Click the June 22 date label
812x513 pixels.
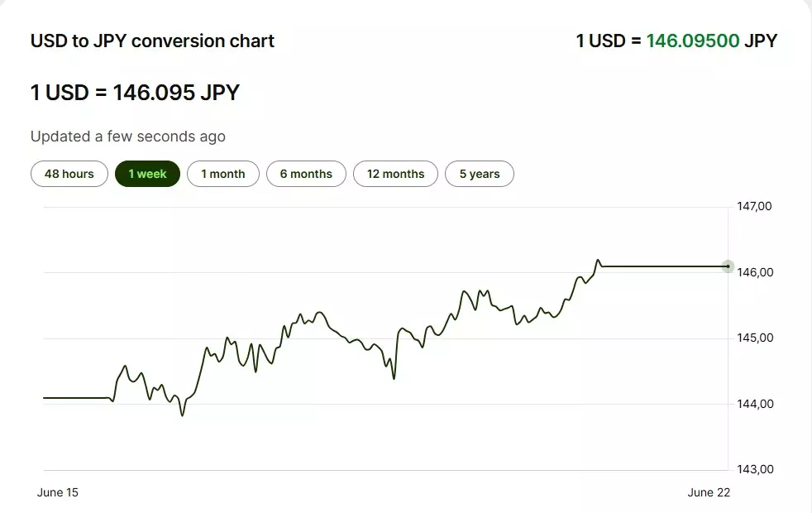[x=709, y=492]
